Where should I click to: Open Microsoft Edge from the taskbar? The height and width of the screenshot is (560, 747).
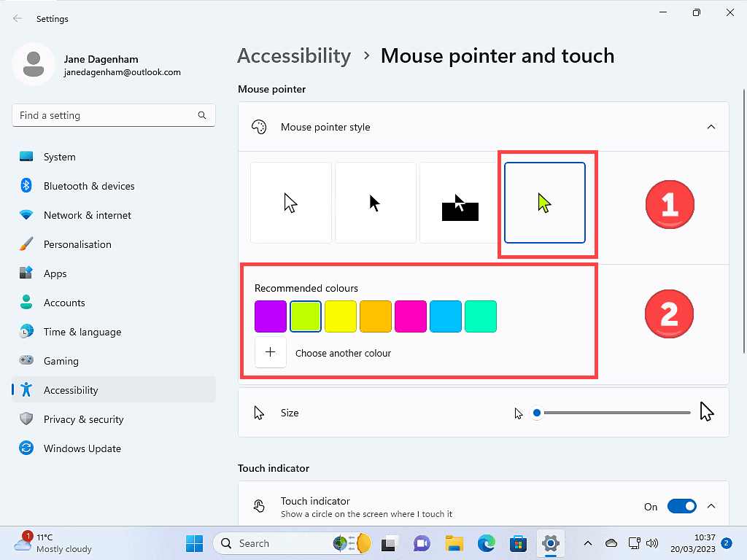(487, 543)
